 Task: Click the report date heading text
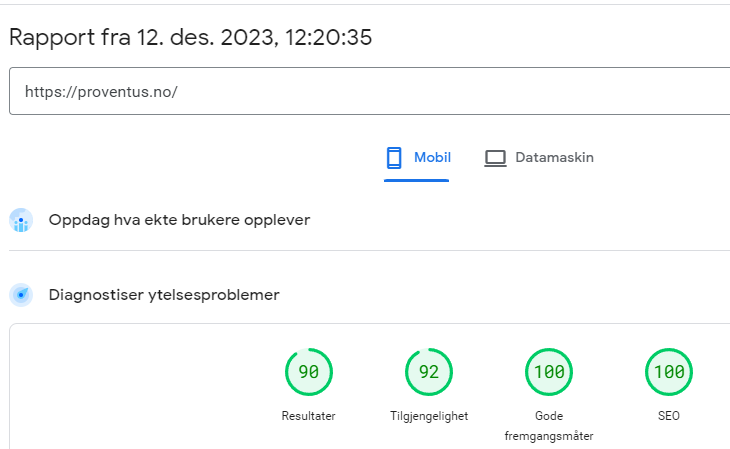pos(190,38)
